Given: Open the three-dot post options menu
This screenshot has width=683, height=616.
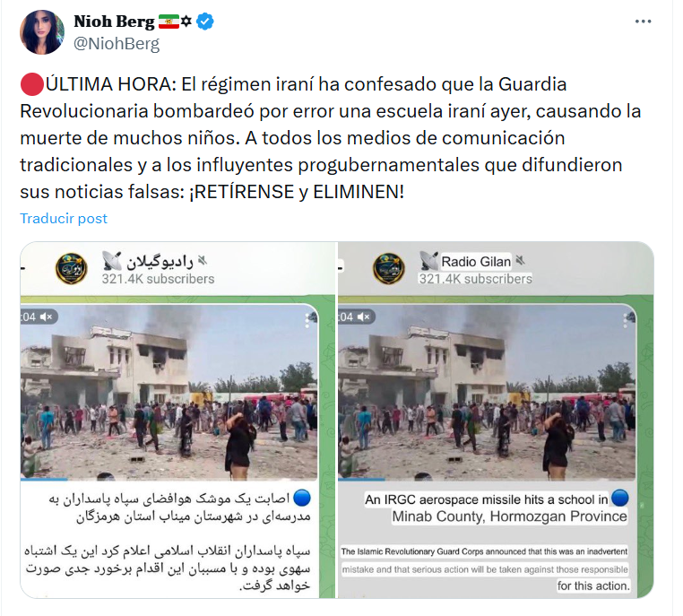Looking at the screenshot, I should coord(643,22).
